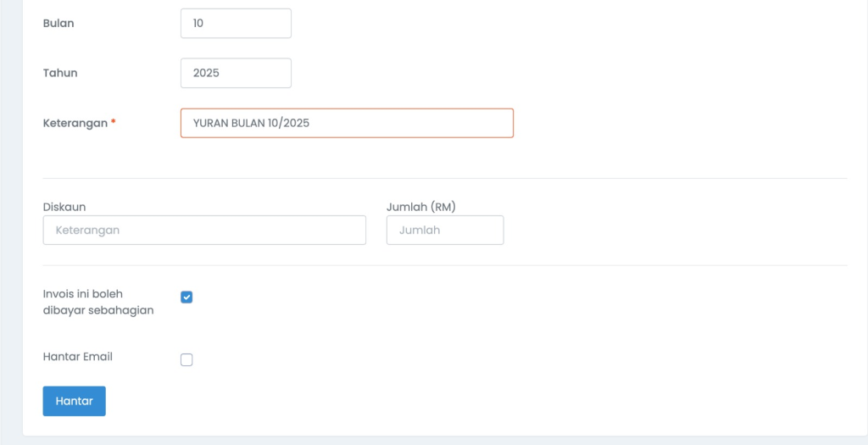The width and height of the screenshot is (868, 445).
Task: Click the 'Invois ini boleh dibayar sebahagian' label
Action: (x=98, y=302)
